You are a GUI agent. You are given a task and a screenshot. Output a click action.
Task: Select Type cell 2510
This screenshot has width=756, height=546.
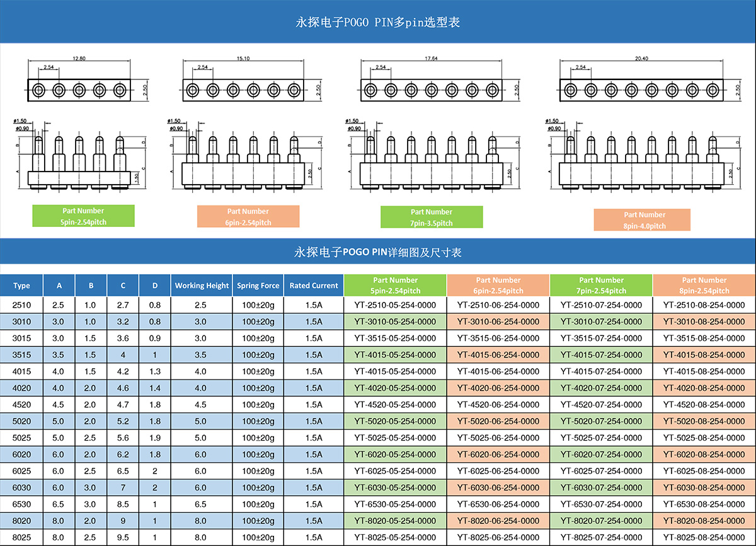coord(21,305)
